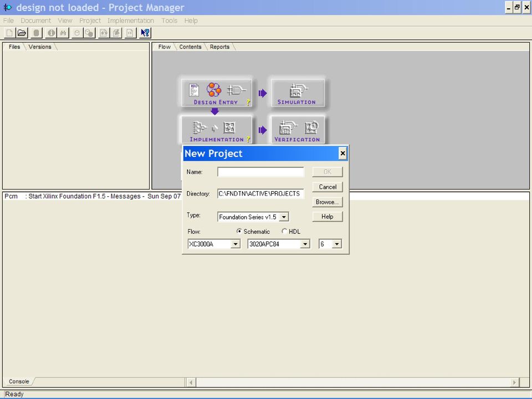Expand the 3020APC84 part dropdown
The height and width of the screenshot is (399, 532).
(x=305, y=244)
